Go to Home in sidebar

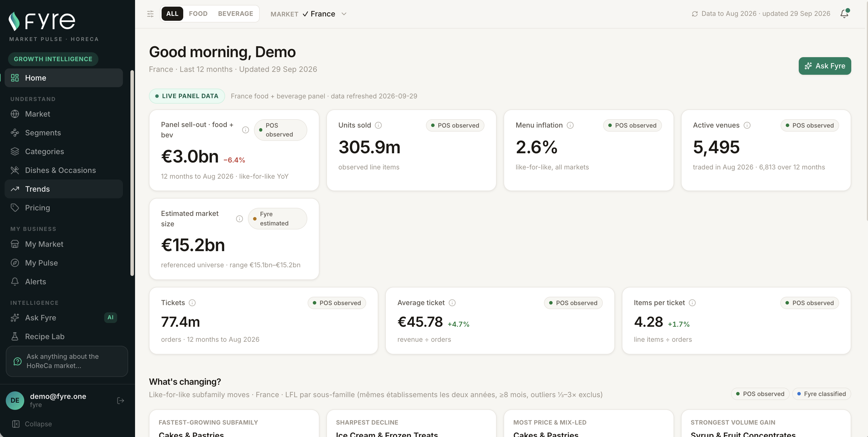64,78
